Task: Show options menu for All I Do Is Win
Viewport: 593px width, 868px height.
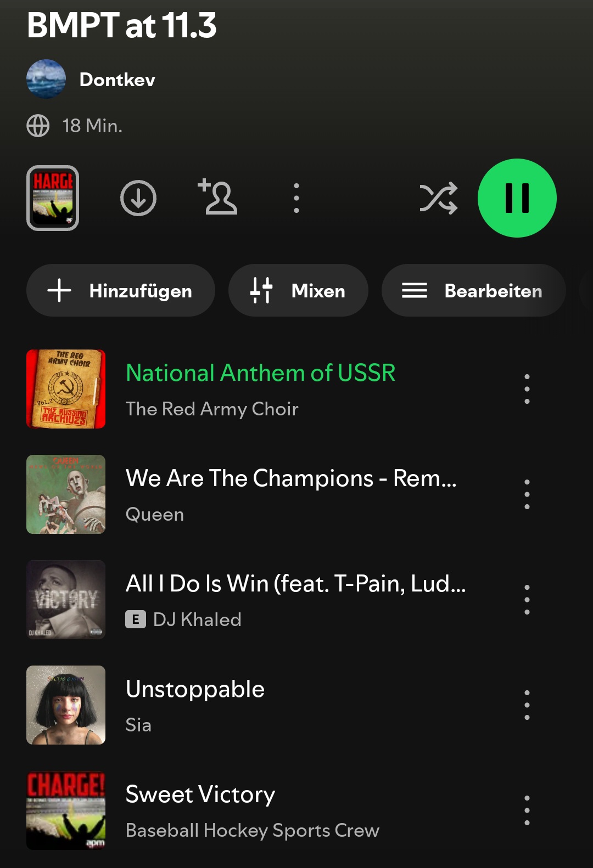Action: [527, 600]
